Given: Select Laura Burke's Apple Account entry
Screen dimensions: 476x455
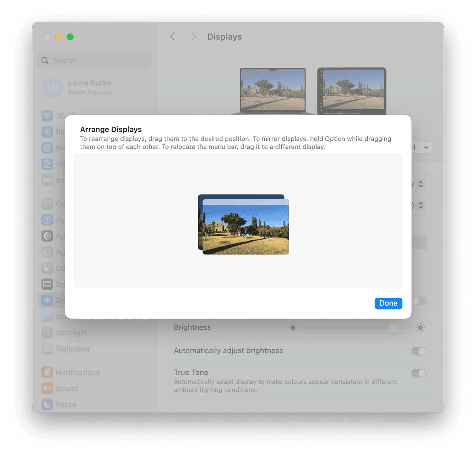Looking at the screenshot, I should 90,87.
